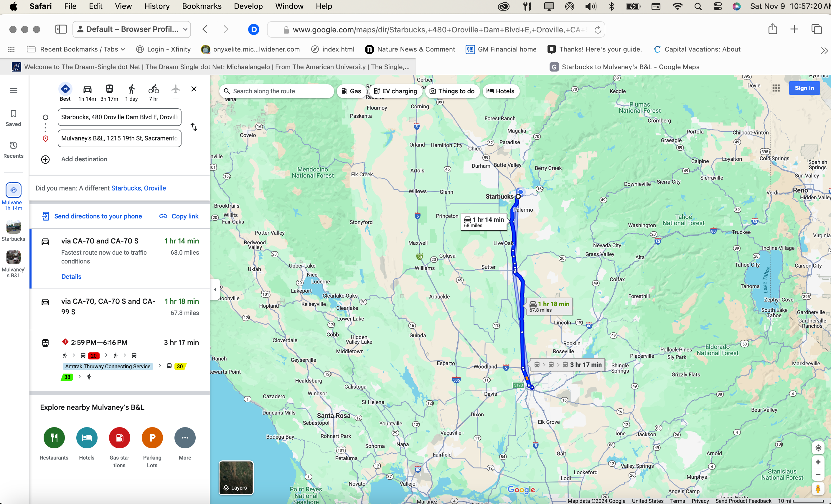Explore nearby Hotels
Screen dimensions: 831x504
pos(87,444)
